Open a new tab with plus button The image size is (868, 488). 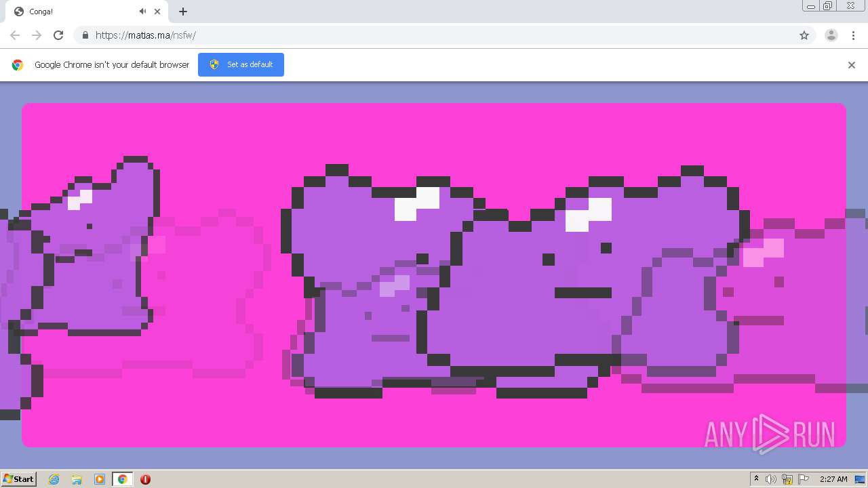point(183,12)
